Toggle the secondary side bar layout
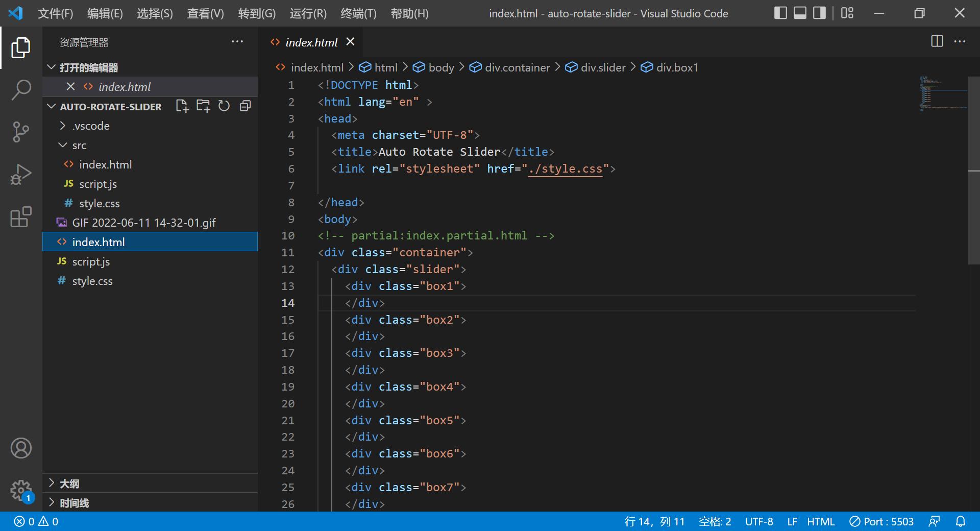This screenshot has width=980, height=531. tap(819, 13)
